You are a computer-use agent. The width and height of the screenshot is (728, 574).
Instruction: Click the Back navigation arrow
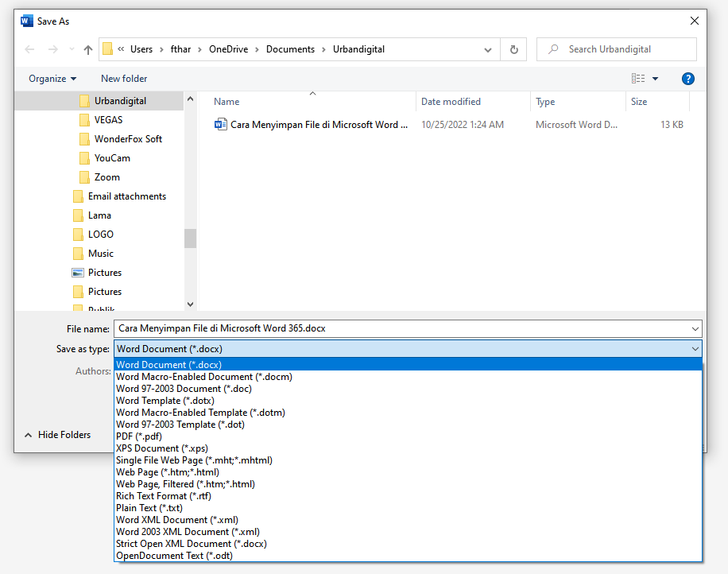(x=29, y=49)
